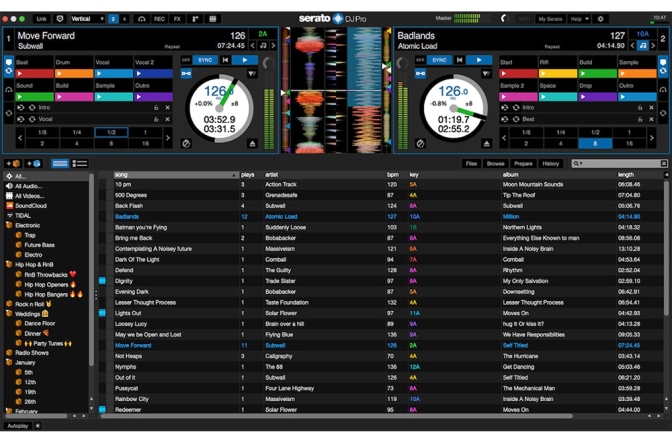Viewport: 672px width, 440px height.
Task: Click the Autoplay button
Action: tap(18, 426)
